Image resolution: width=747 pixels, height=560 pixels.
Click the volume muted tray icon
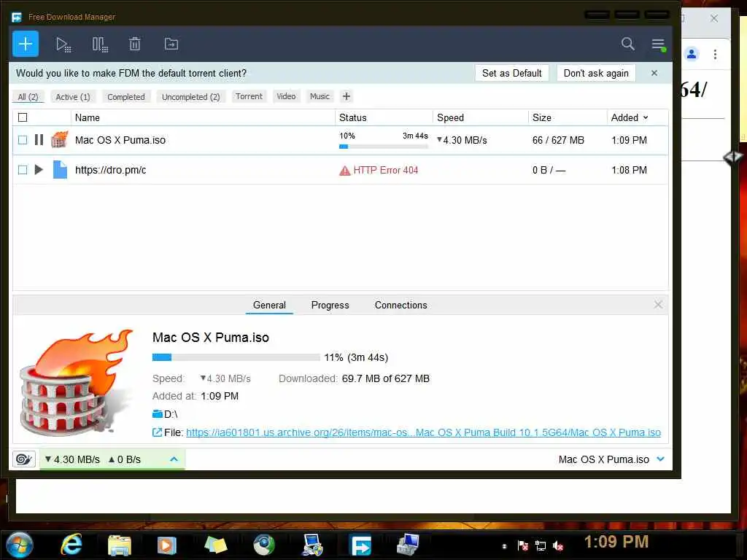(557, 545)
